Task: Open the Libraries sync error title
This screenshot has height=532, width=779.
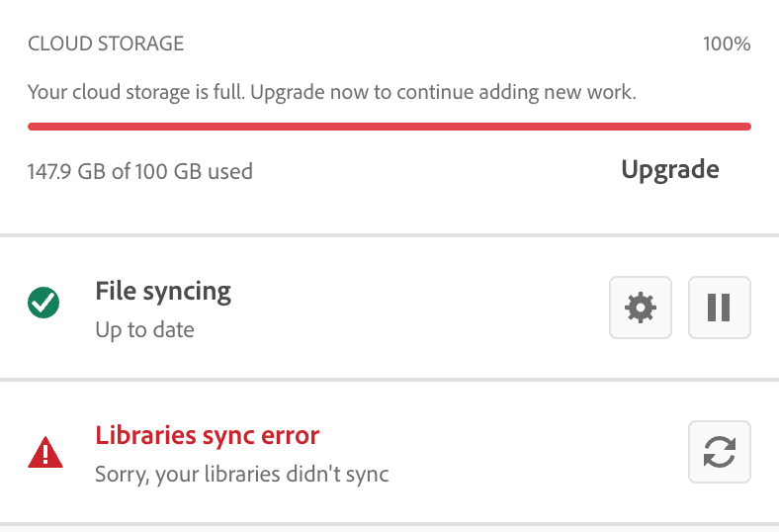Action: 207,435
